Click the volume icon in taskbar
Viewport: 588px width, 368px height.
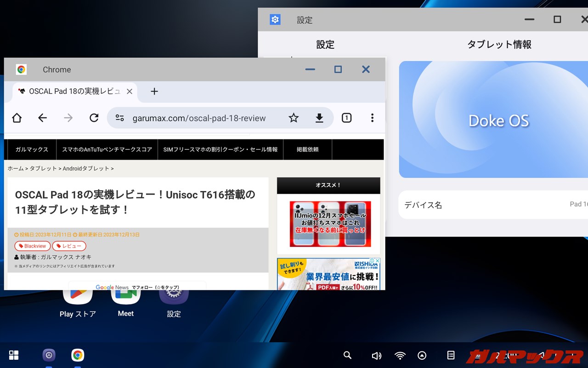376,356
